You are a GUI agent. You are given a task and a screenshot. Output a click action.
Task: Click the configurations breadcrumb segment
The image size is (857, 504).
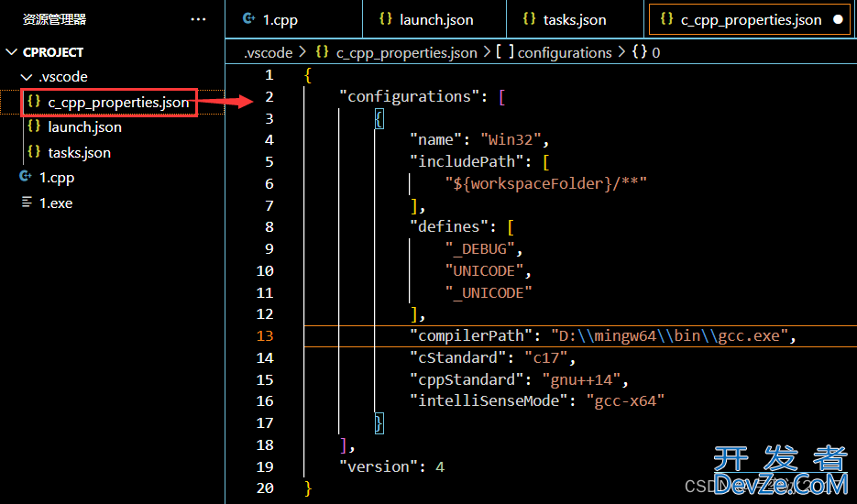[x=565, y=52]
